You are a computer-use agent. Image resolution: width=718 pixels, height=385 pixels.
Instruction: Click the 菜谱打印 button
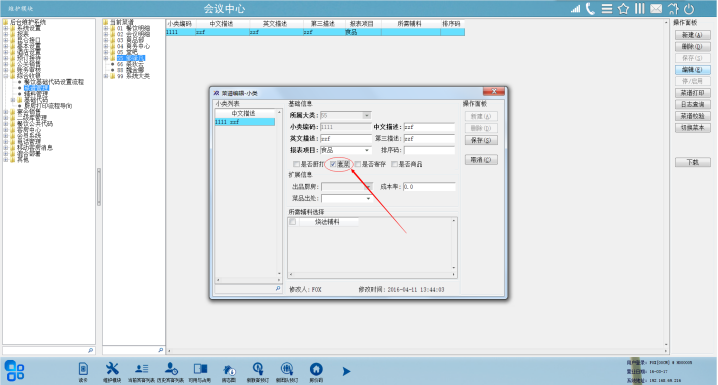point(692,93)
